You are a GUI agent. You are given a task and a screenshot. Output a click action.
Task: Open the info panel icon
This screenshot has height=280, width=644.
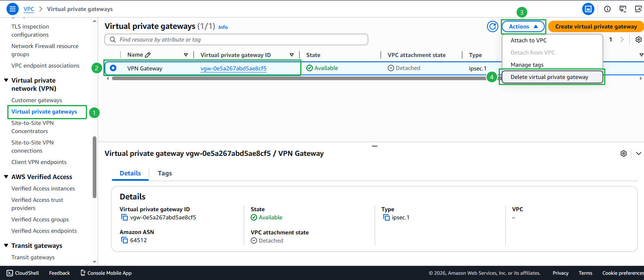(607, 9)
